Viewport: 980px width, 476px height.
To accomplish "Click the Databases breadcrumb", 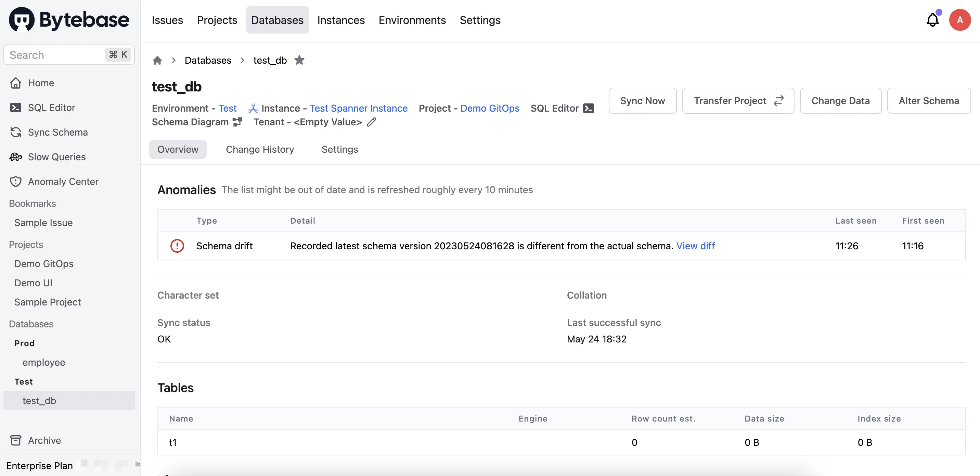I will (x=208, y=60).
